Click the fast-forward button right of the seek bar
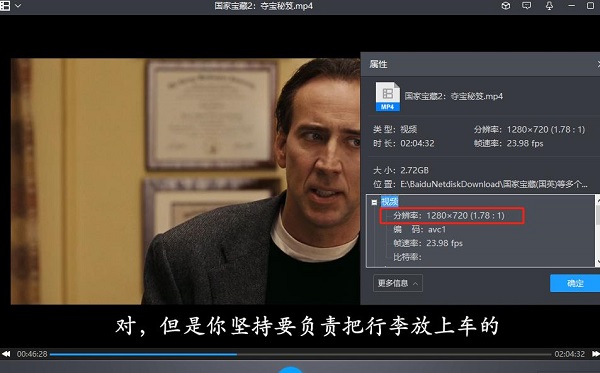 pyautogui.click(x=595, y=354)
